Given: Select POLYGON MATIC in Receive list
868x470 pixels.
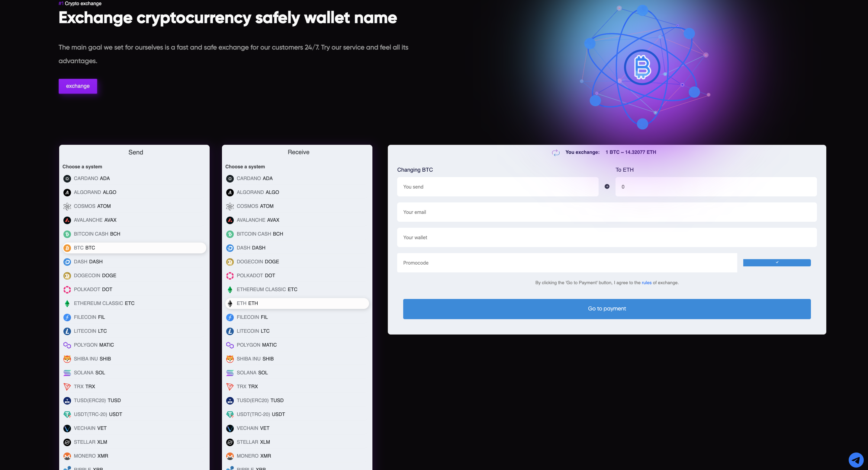Looking at the screenshot, I should pos(256,345).
